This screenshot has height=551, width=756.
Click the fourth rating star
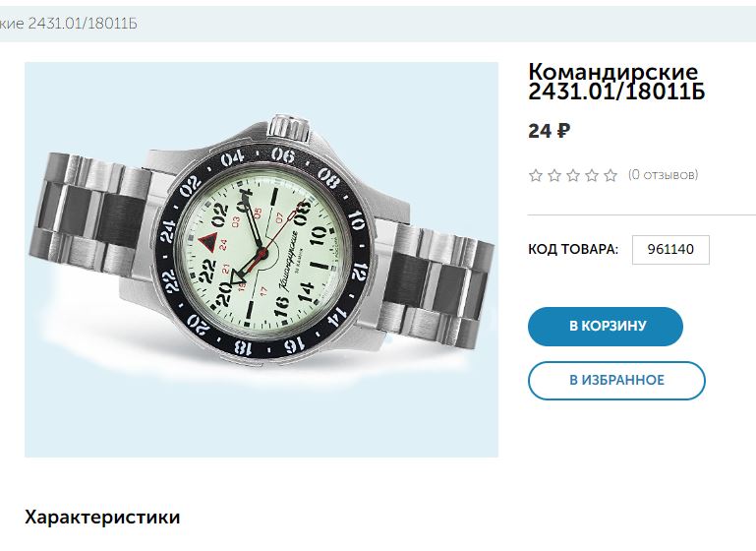[592, 175]
